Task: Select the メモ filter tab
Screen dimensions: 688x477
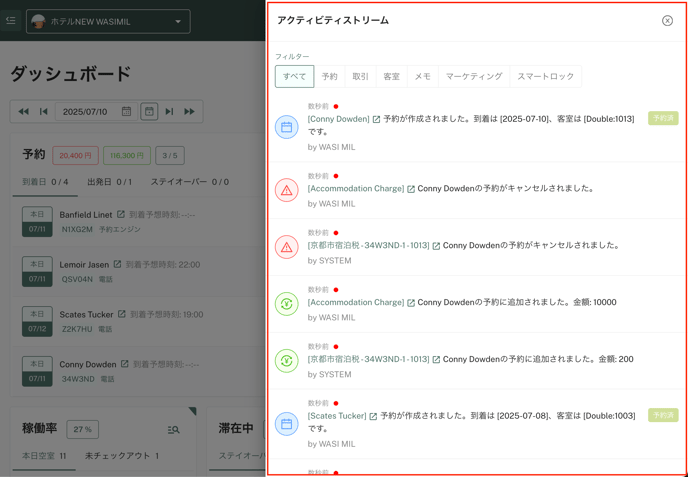Action: coord(423,76)
